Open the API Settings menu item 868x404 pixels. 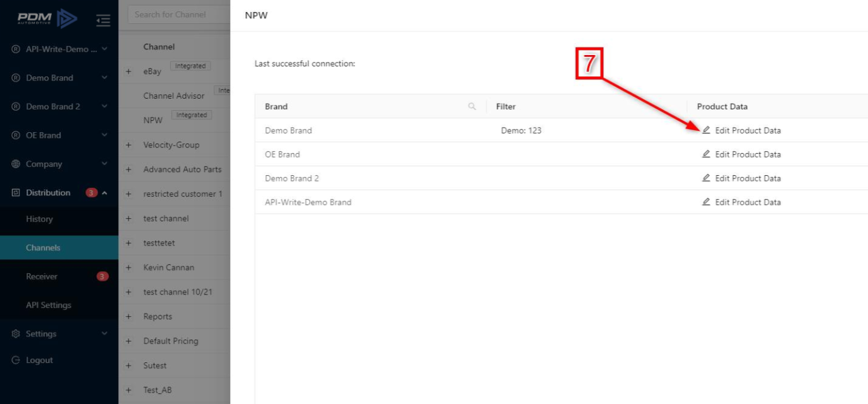59,305
